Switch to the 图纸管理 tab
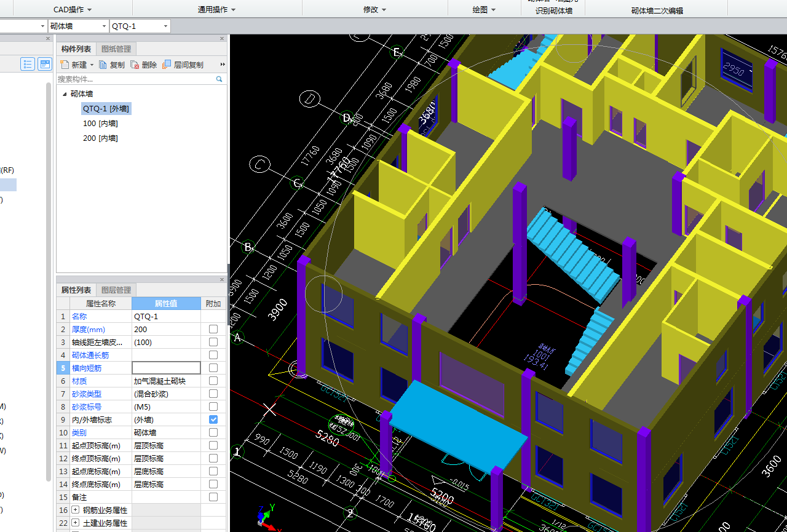The image size is (787, 532). [116, 49]
